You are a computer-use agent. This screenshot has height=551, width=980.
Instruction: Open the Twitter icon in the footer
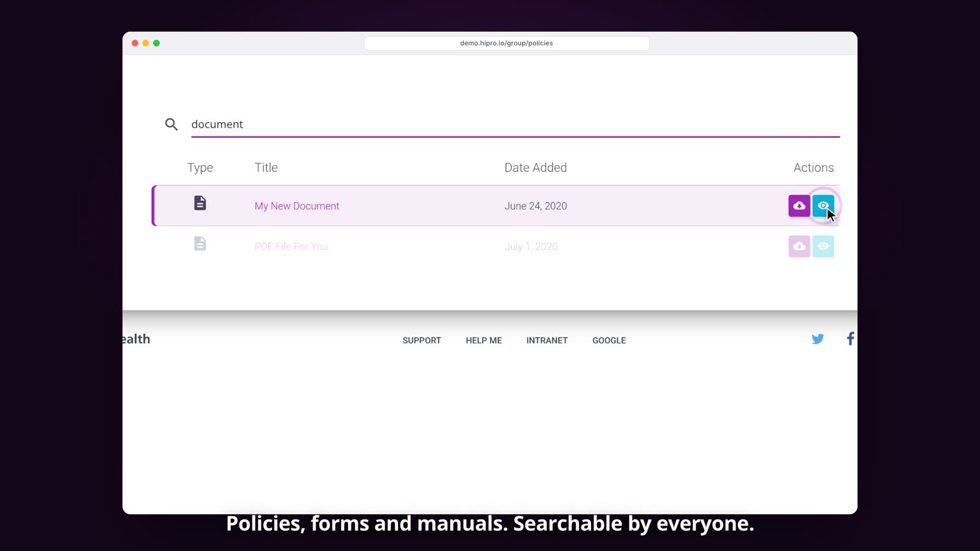[x=818, y=339]
